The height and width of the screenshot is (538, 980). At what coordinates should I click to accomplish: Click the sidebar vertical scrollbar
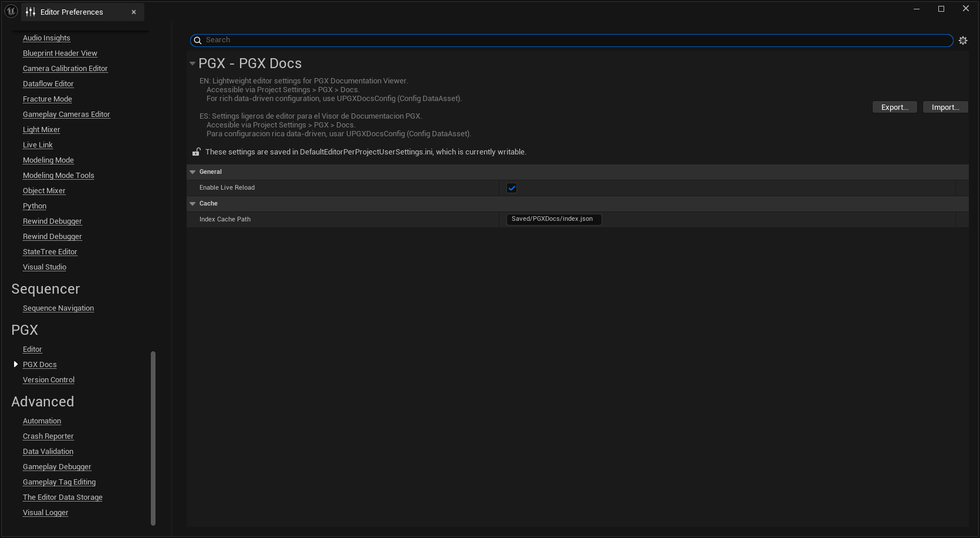tap(153, 438)
